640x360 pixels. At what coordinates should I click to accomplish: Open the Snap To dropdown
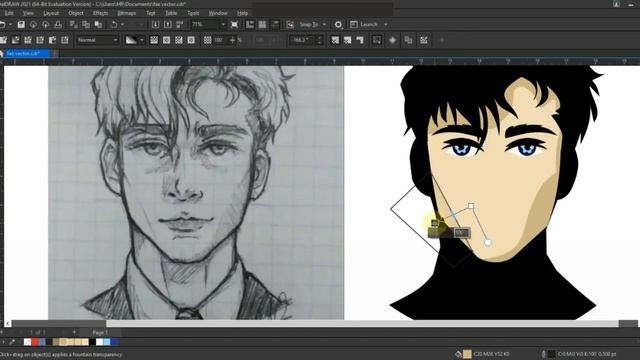pos(313,24)
